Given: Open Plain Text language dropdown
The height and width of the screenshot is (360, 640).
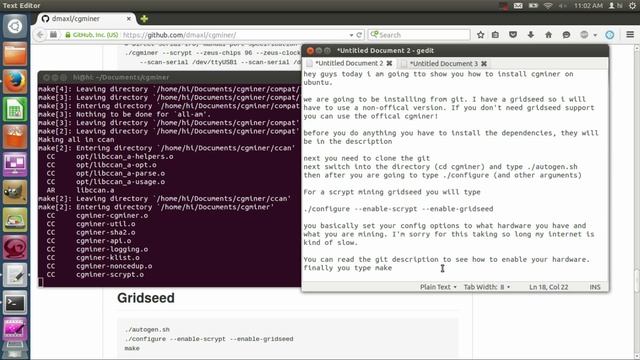Looking at the screenshot, I should point(438,287).
